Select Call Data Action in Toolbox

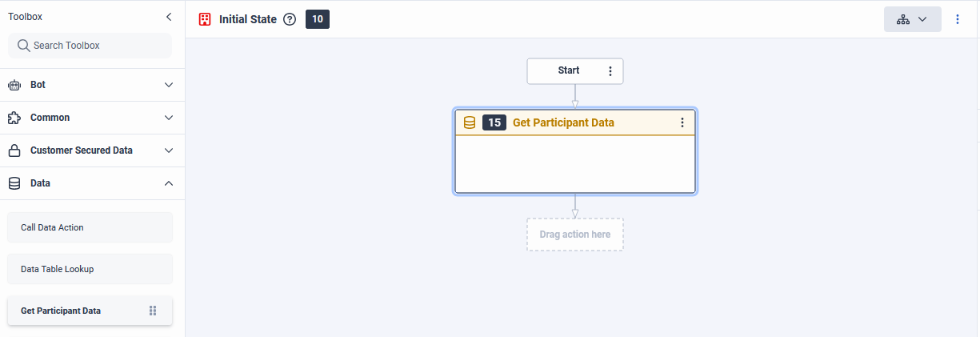pyautogui.click(x=90, y=227)
